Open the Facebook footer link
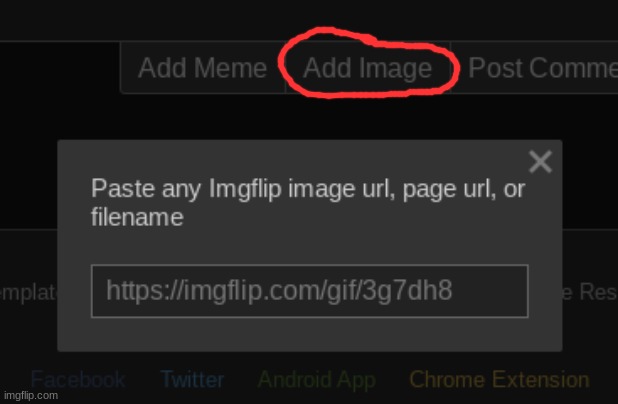Screen dimensions: 618x404 (78, 380)
